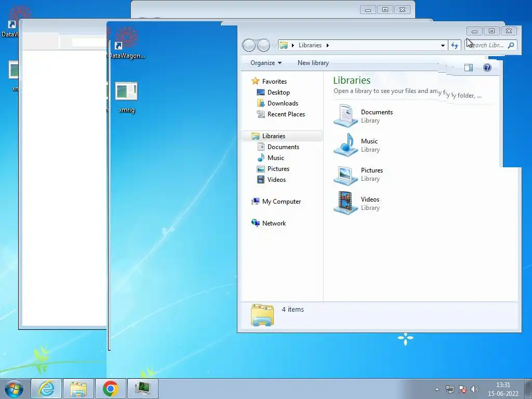Click the Forward navigation button

pos(263,45)
